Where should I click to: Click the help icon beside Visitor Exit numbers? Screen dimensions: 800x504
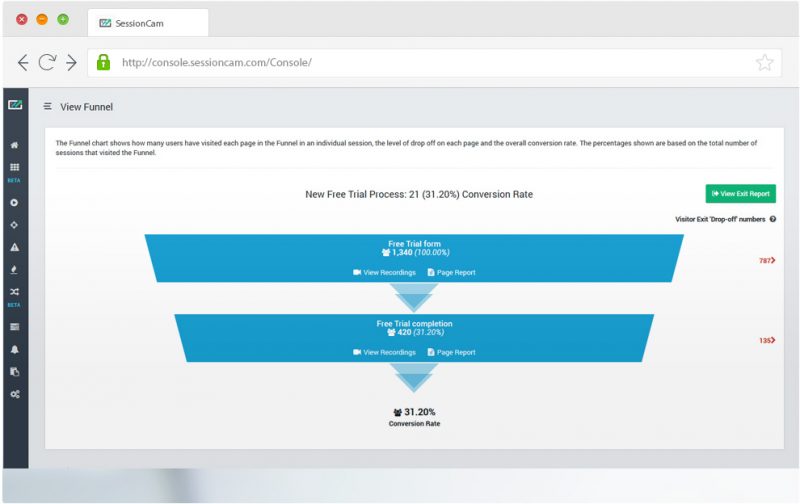pyautogui.click(x=773, y=218)
